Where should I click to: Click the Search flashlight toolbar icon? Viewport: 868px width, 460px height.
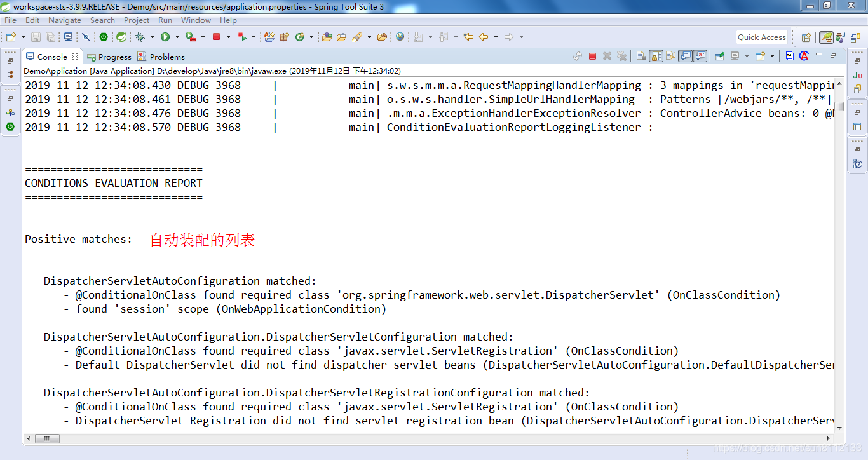[357, 37]
